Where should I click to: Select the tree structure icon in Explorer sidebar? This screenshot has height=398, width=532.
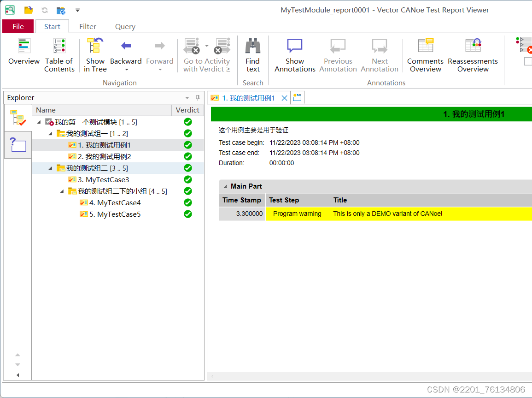click(18, 117)
